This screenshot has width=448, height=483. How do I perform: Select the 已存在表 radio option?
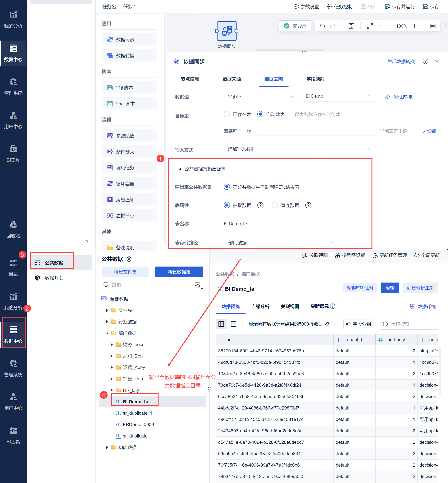pyautogui.click(x=227, y=114)
